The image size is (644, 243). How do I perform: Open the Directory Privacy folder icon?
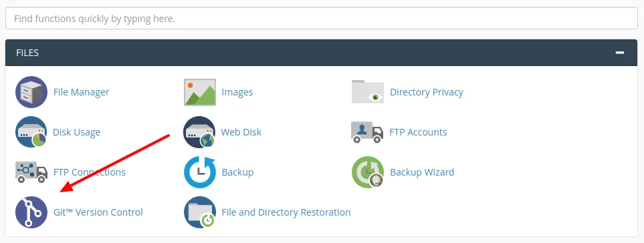(x=368, y=91)
